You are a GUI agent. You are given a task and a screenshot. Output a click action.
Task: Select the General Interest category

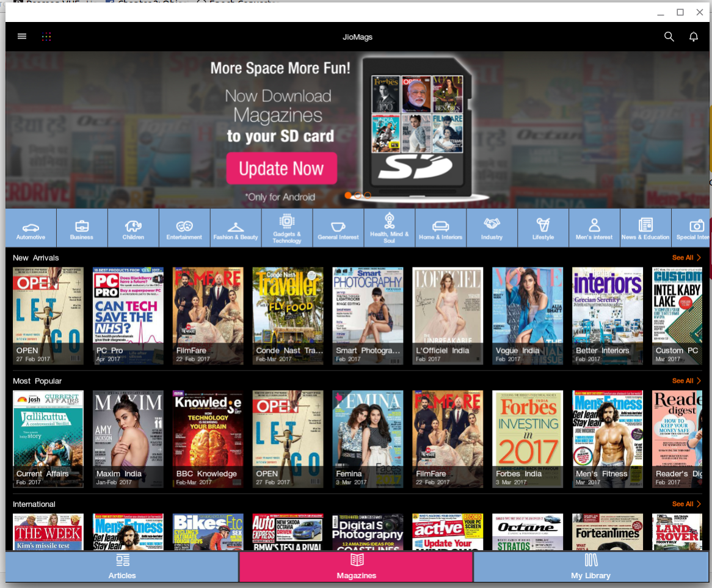pyautogui.click(x=338, y=228)
